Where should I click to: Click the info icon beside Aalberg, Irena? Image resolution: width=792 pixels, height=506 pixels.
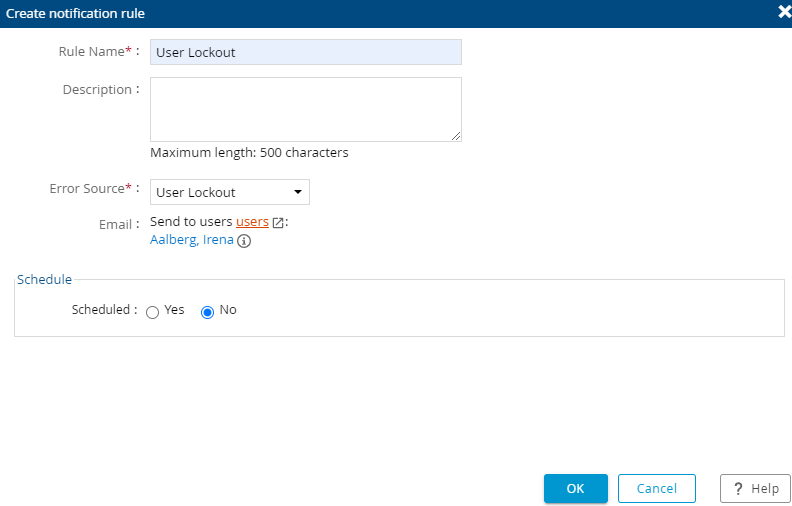pyautogui.click(x=243, y=241)
